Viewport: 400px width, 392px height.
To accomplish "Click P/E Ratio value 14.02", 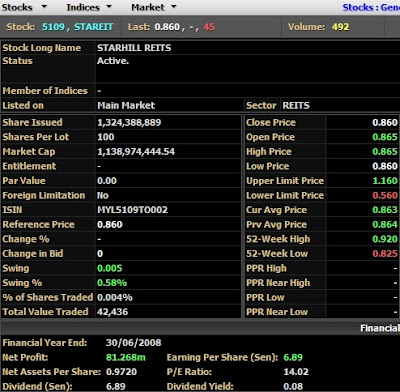I will pos(296,372).
